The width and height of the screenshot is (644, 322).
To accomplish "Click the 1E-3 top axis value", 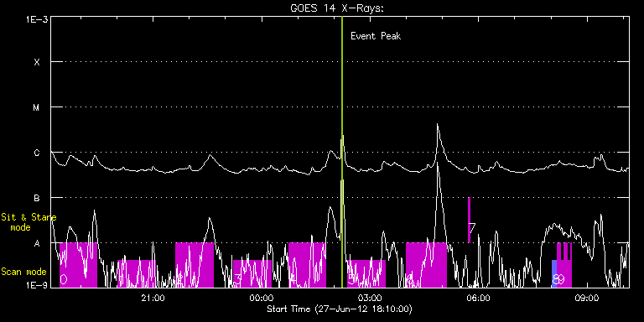I will pos(37,20).
